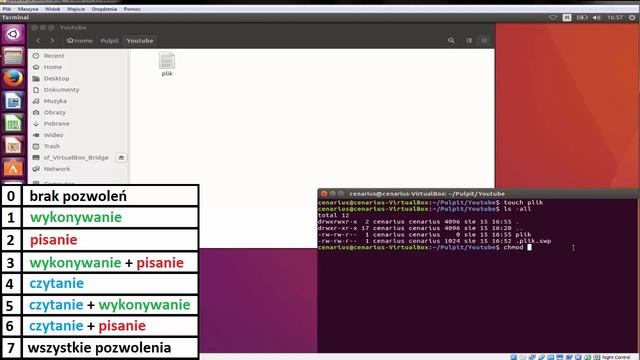Open the network indicator in top panel
Screen dimensions: 640x360
coord(553,18)
